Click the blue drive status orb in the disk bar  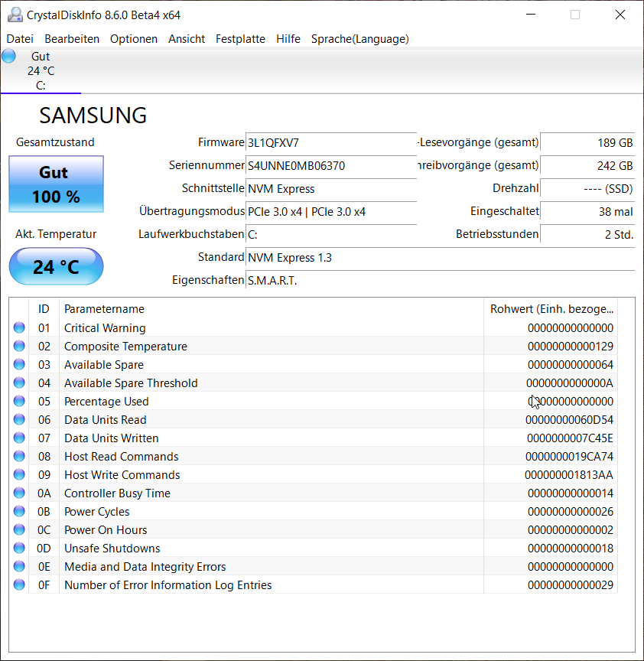coord(8,56)
